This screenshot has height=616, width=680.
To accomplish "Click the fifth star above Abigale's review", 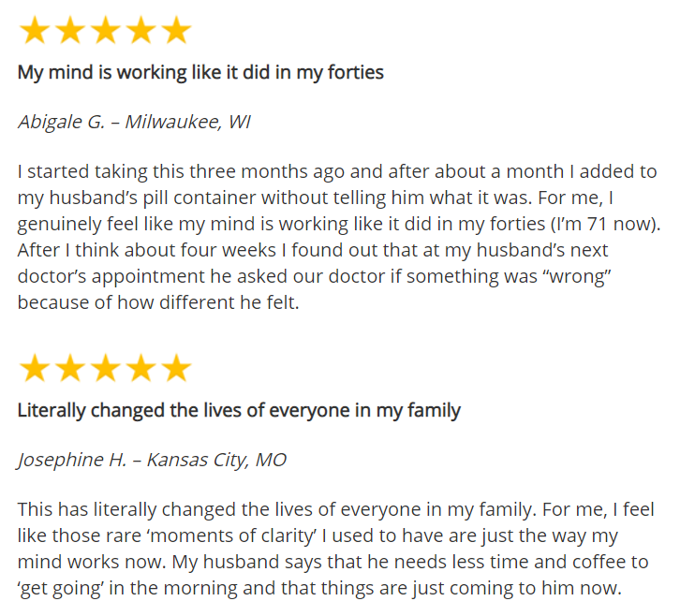I will click(175, 32).
